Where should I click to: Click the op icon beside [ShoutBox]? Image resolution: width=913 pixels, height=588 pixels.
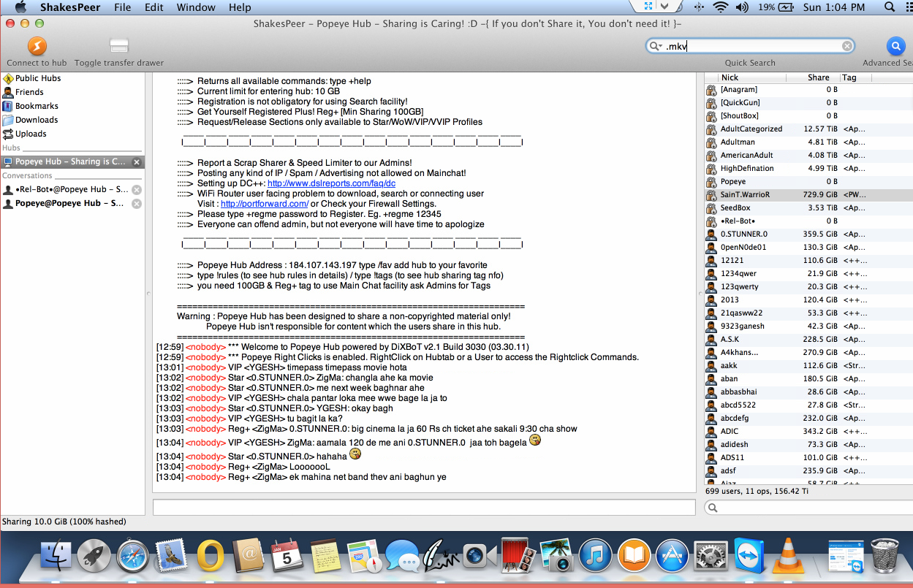pyautogui.click(x=711, y=116)
